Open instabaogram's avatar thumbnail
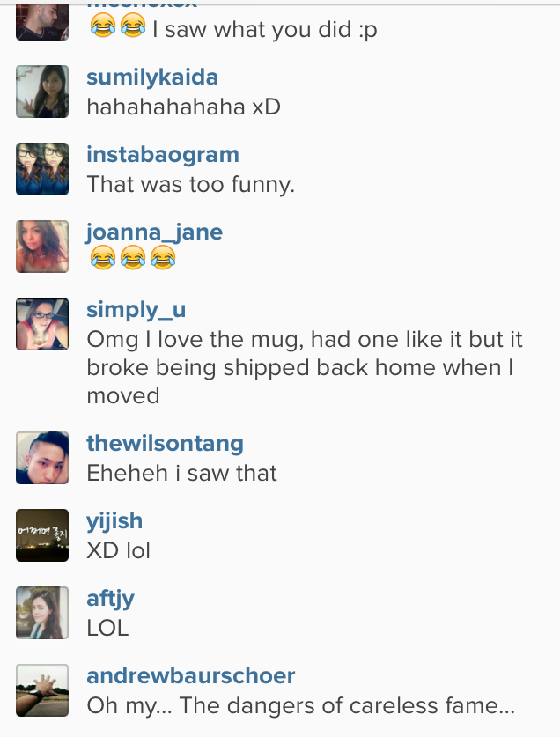 [x=42, y=169]
